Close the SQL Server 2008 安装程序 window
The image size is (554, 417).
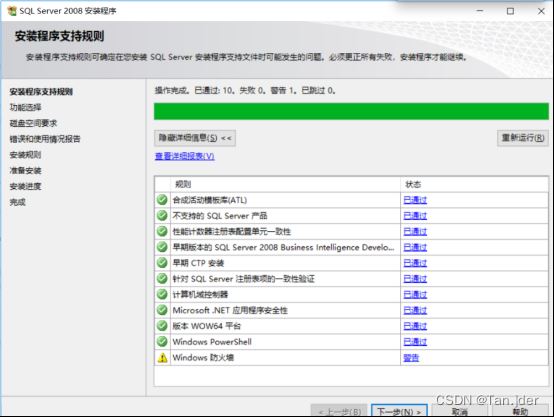click(541, 11)
